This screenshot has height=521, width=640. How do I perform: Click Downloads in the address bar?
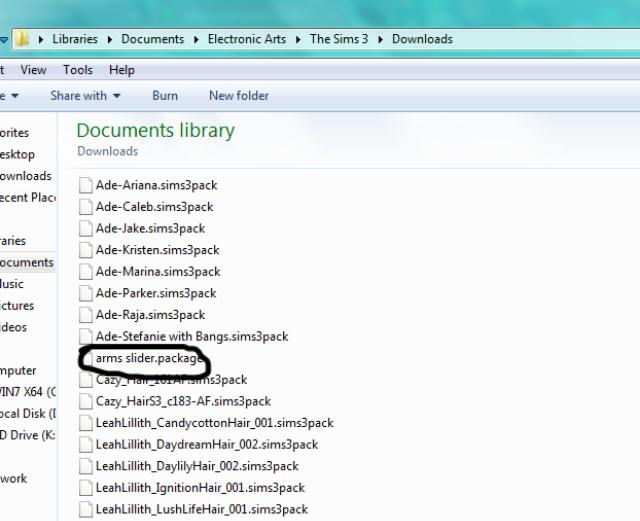point(422,39)
